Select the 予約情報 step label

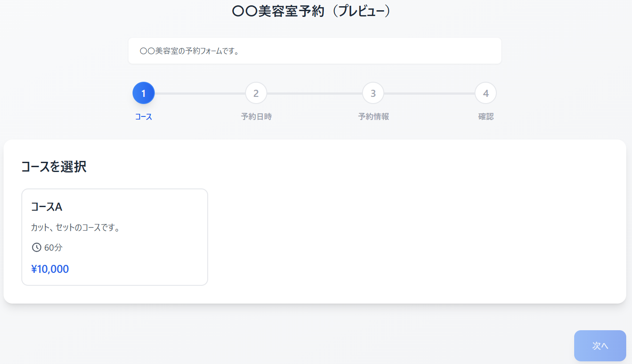pyautogui.click(x=373, y=117)
